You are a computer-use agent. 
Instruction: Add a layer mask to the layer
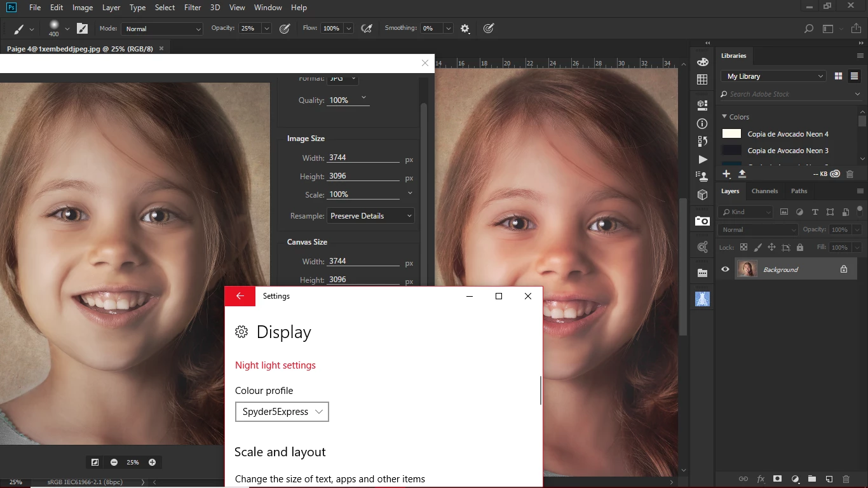point(777,478)
